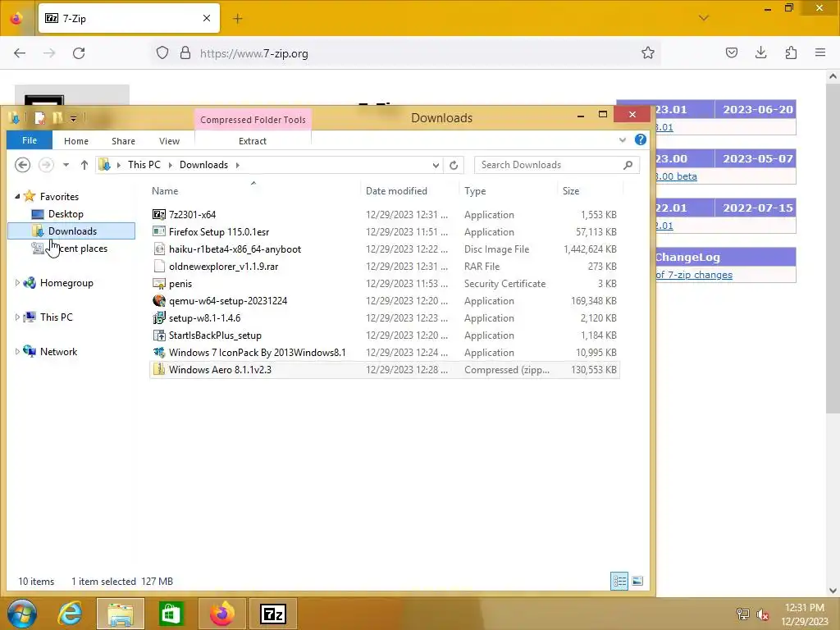Close the 7-Zip browser tab
This screenshot has height=630, width=840.
[207, 18]
